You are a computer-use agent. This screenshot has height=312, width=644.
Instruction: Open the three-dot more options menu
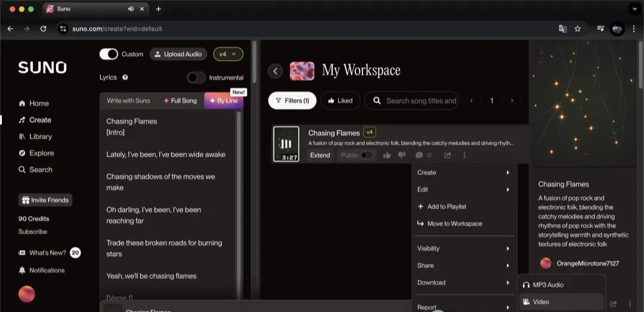464,155
